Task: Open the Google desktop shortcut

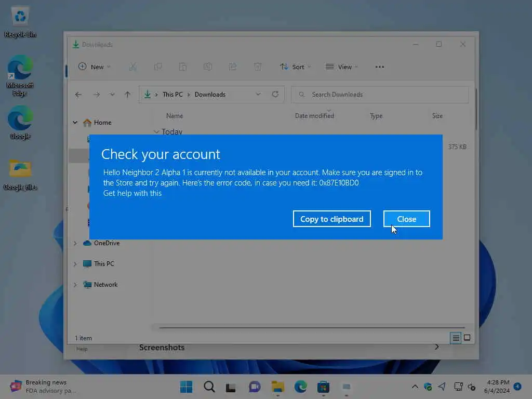Action: pyautogui.click(x=20, y=123)
